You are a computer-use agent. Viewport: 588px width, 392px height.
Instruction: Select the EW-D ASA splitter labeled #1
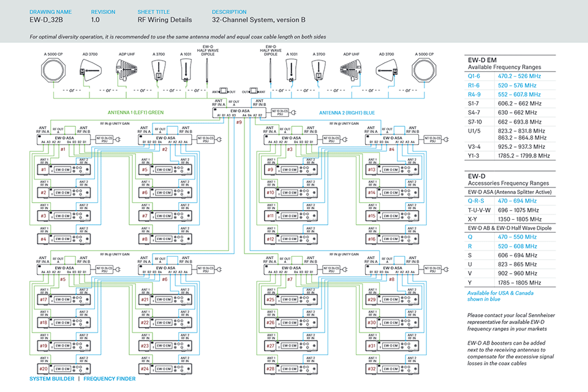click(64, 140)
